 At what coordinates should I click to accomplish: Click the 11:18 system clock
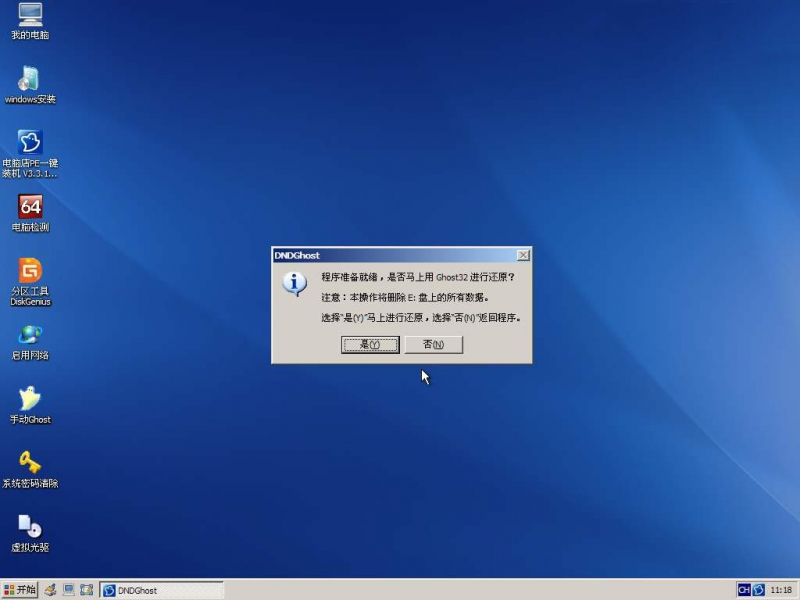781,590
